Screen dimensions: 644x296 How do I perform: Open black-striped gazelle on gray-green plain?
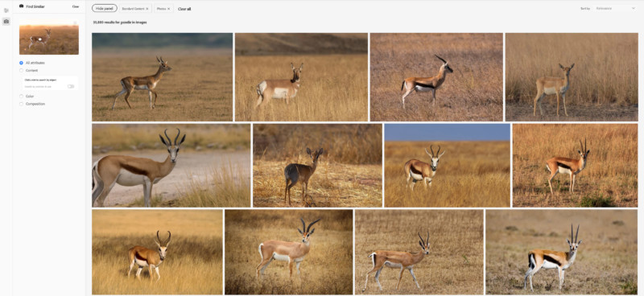pyautogui.click(x=562, y=252)
